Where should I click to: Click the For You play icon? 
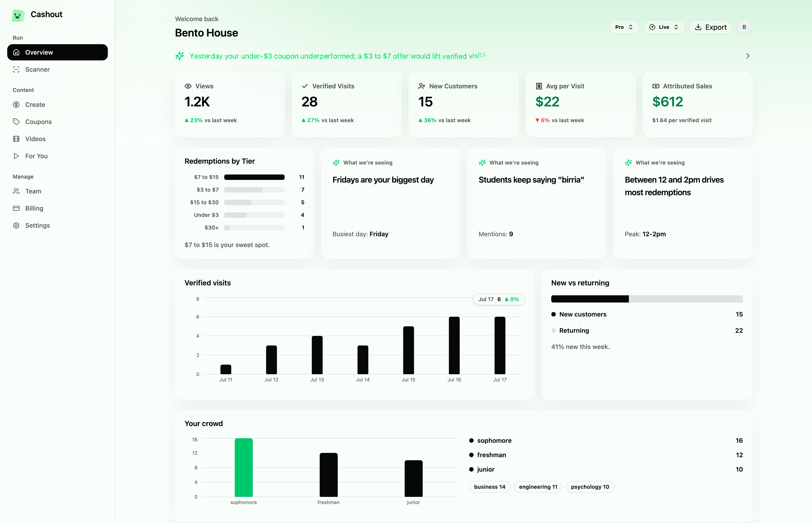pos(16,156)
